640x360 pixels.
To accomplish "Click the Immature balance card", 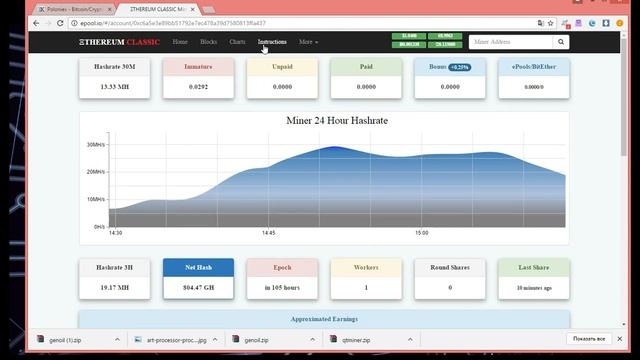I will coord(198,78).
